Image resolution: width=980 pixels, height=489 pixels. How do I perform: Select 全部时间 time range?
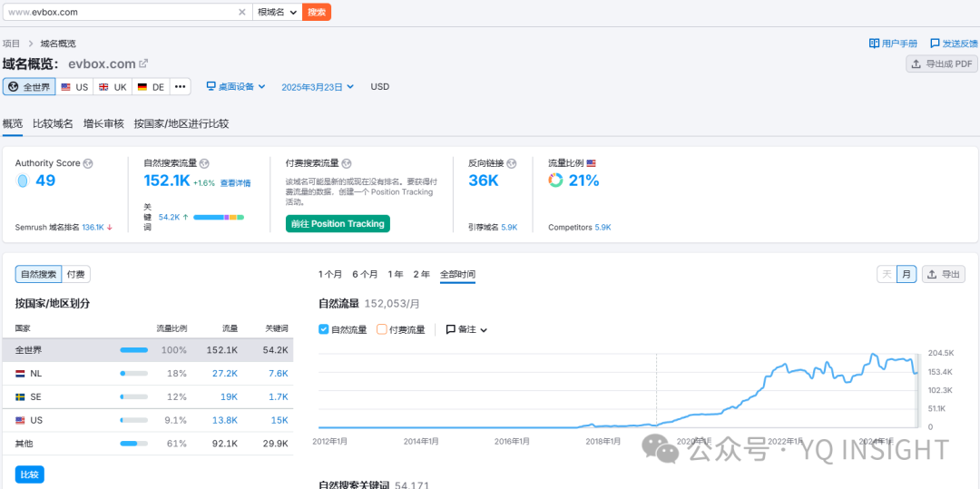click(457, 274)
